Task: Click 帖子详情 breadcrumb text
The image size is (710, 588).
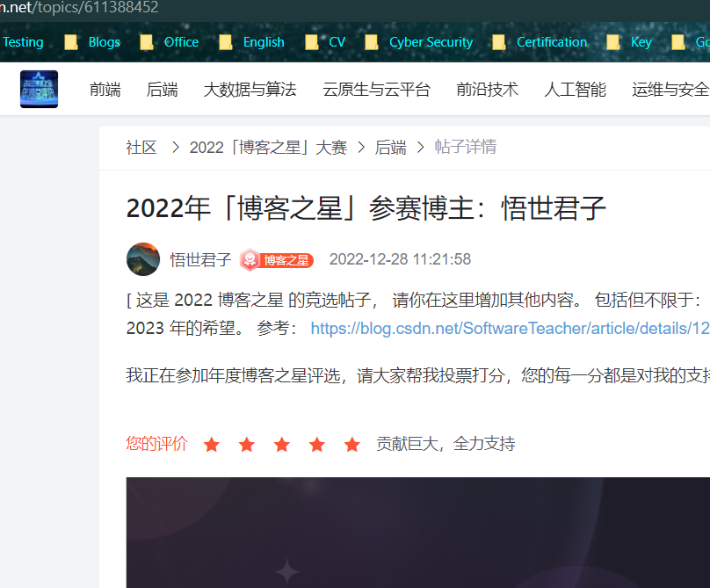Action: pyautogui.click(x=466, y=148)
